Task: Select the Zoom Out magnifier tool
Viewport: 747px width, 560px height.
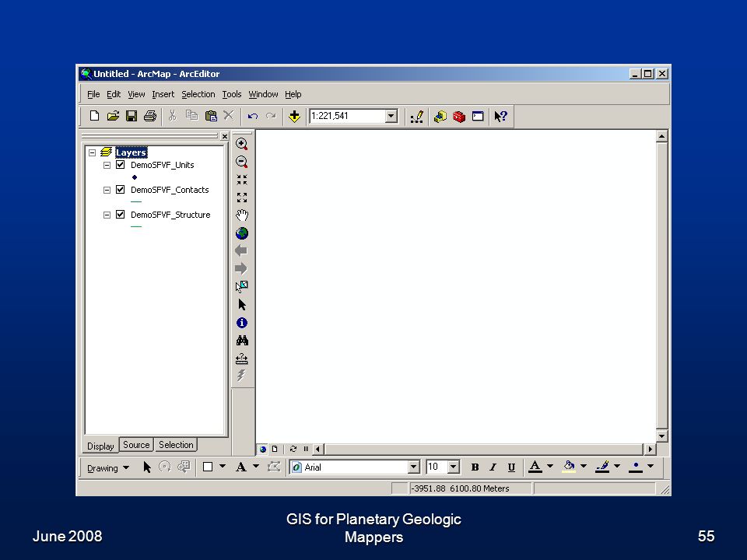Action: click(x=241, y=162)
